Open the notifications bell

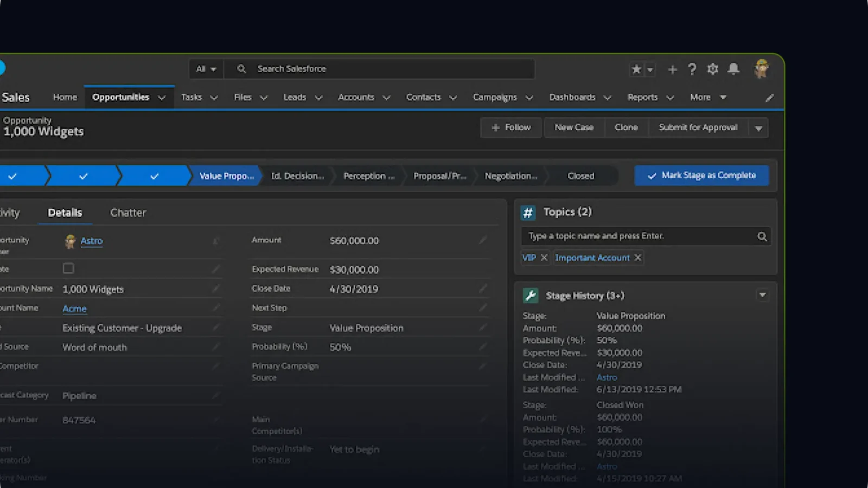(733, 69)
